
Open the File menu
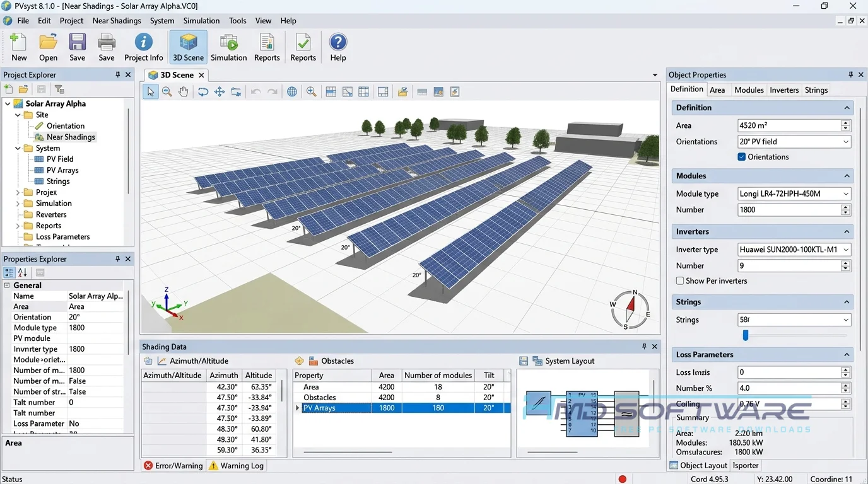pos(23,21)
